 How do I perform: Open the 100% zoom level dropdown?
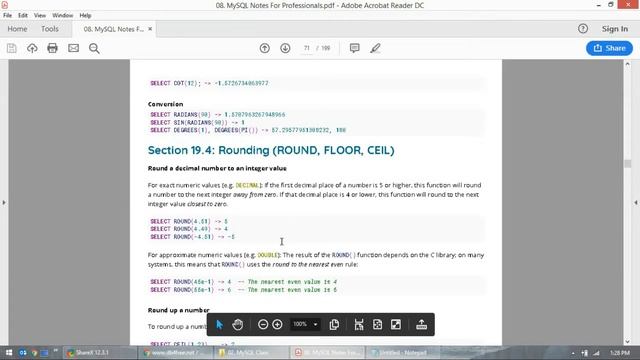pos(305,324)
